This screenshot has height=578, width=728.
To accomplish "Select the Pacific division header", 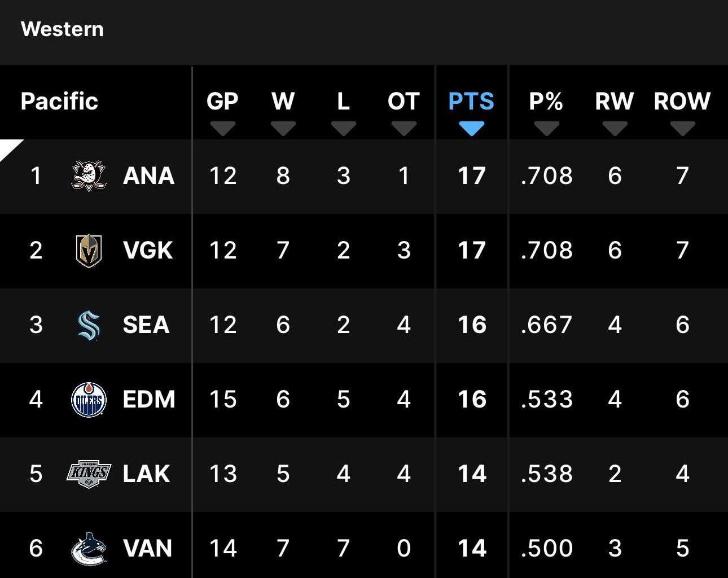I will (x=59, y=102).
